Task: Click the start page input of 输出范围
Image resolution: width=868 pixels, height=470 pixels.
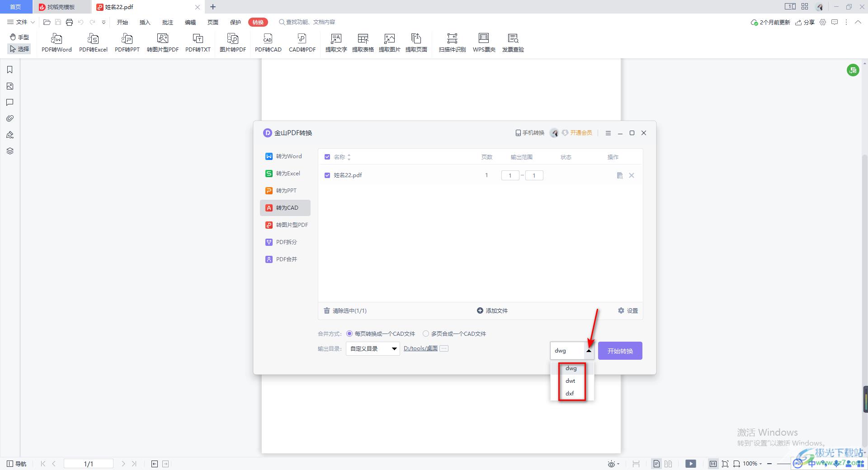Action: [510, 175]
